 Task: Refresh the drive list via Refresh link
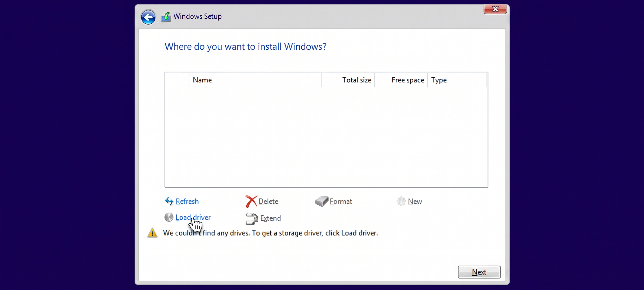[x=187, y=201]
